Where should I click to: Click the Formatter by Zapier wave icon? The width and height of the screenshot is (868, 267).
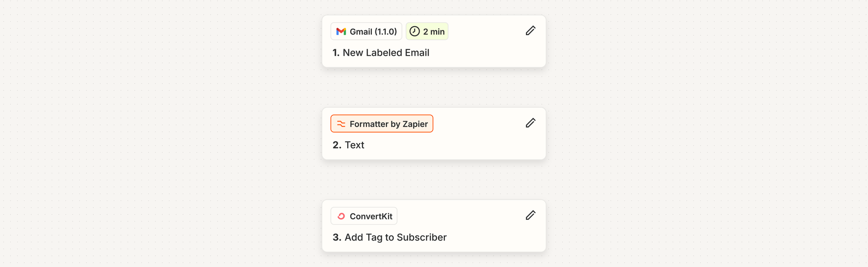click(340, 124)
